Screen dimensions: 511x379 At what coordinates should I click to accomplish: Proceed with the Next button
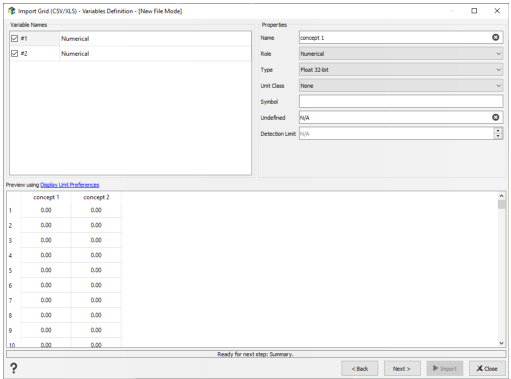pyautogui.click(x=402, y=369)
